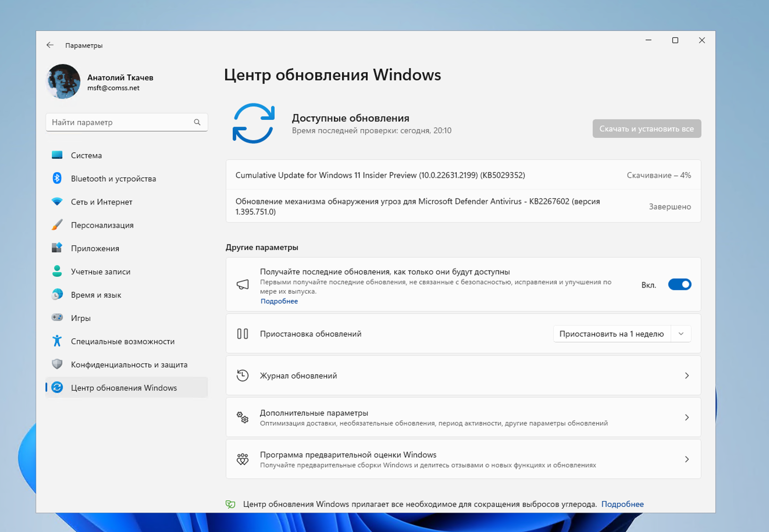Image resolution: width=769 pixels, height=532 pixels.
Task: Open Учетные записи settings
Action: (x=127, y=272)
